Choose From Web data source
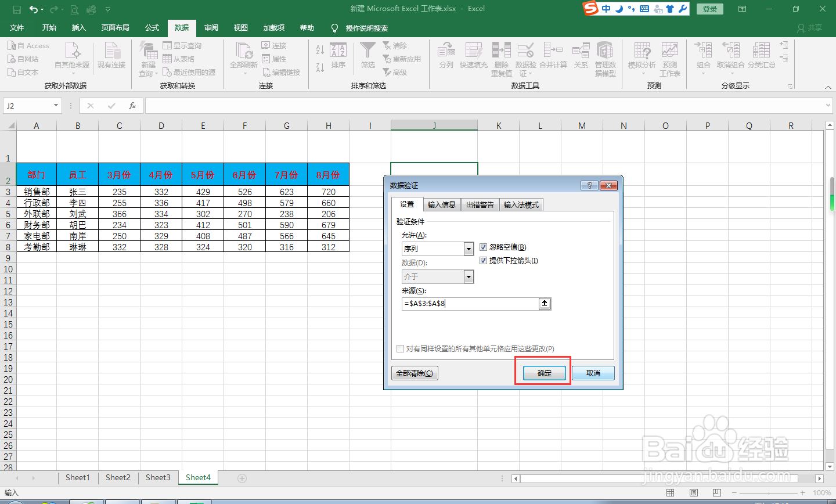The height and width of the screenshot is (504, 836). [x=23, y=59]
